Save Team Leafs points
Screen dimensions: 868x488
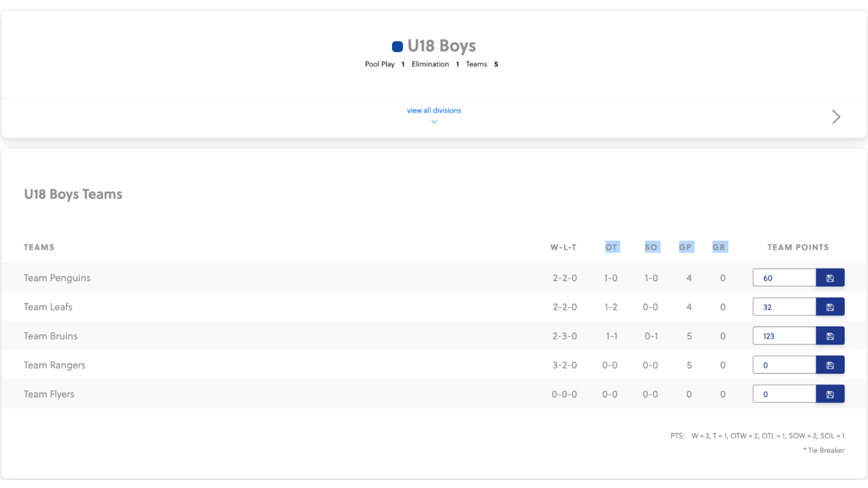[830, 307]
